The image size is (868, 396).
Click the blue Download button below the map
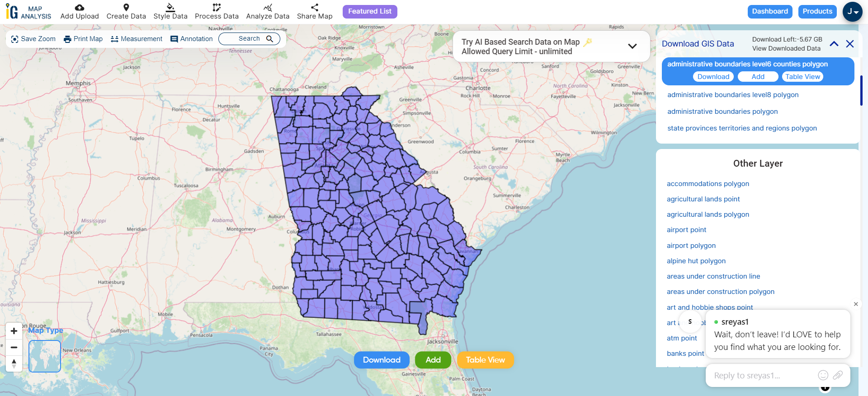coord(382,360)
